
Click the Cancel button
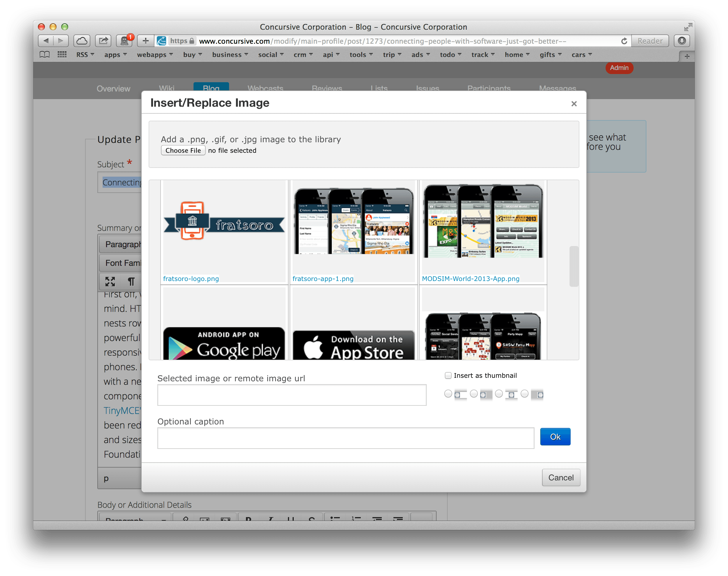coord(561,477)
